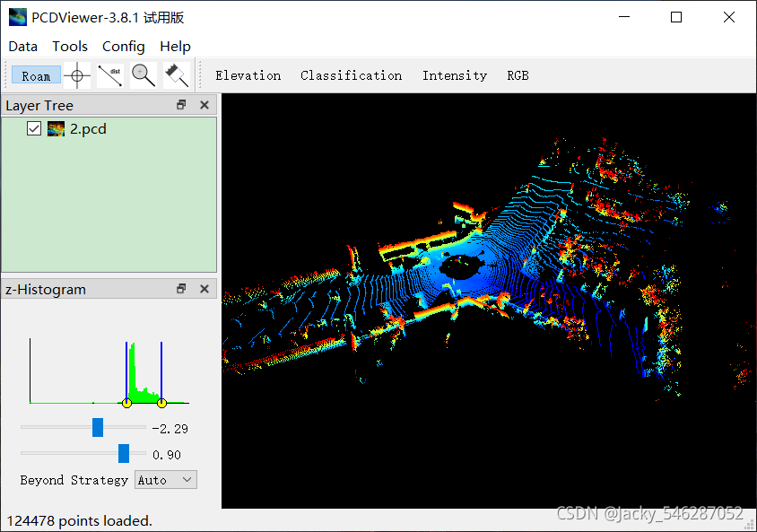Click the point cloud center scanner hole

click(x=461, y=266)
